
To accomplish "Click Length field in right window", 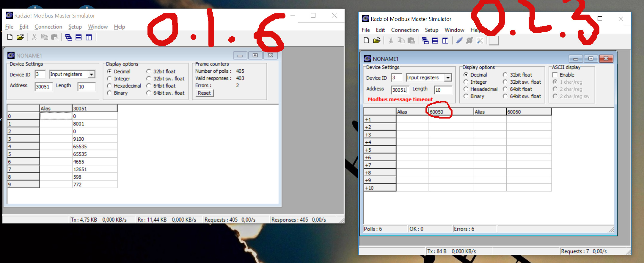I will click(x=443, y=90).
